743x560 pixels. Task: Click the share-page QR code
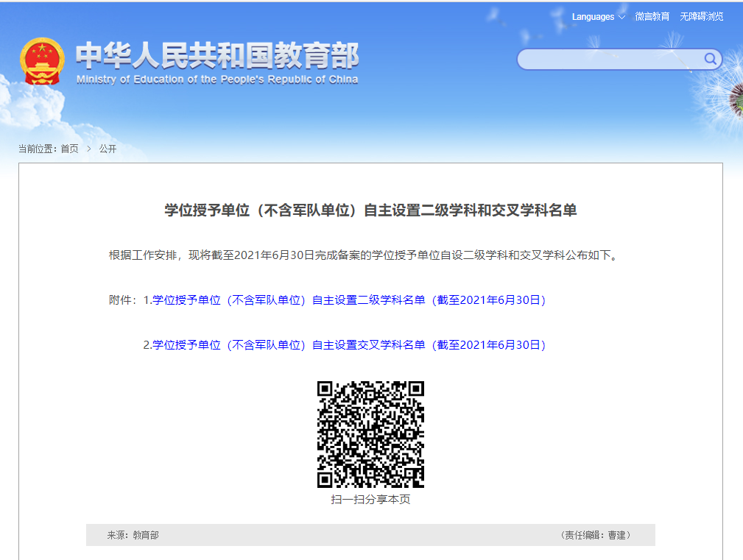(370, 434)
